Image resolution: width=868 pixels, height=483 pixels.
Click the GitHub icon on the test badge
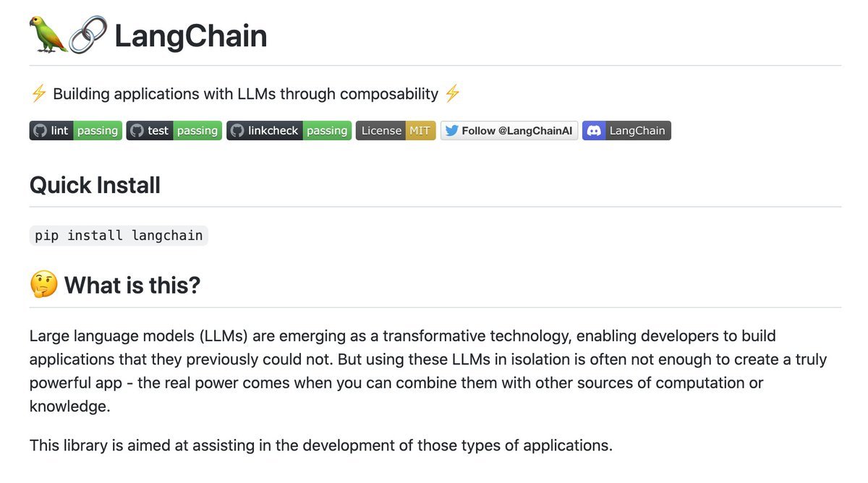click(137, 131)
